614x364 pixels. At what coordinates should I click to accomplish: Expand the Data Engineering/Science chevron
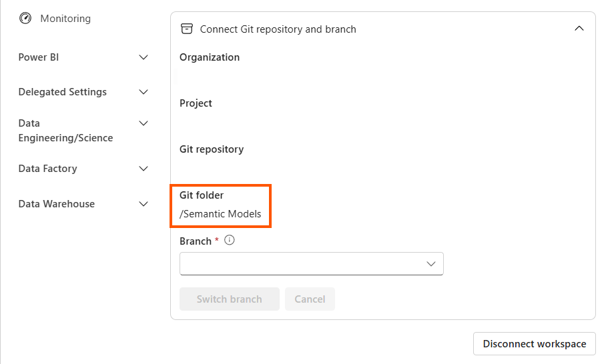pyautogui.click(x=143, y=123)
